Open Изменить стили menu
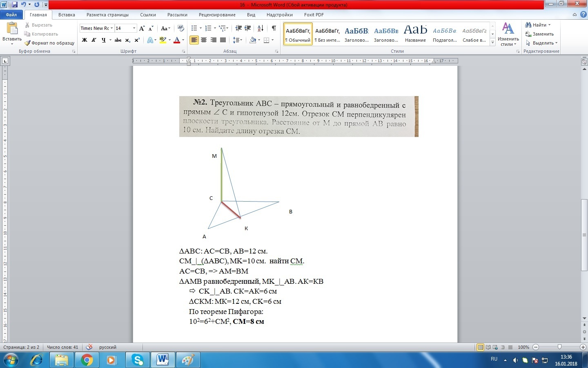The width and height of the screenshot is (588, 368). (508, 34)
